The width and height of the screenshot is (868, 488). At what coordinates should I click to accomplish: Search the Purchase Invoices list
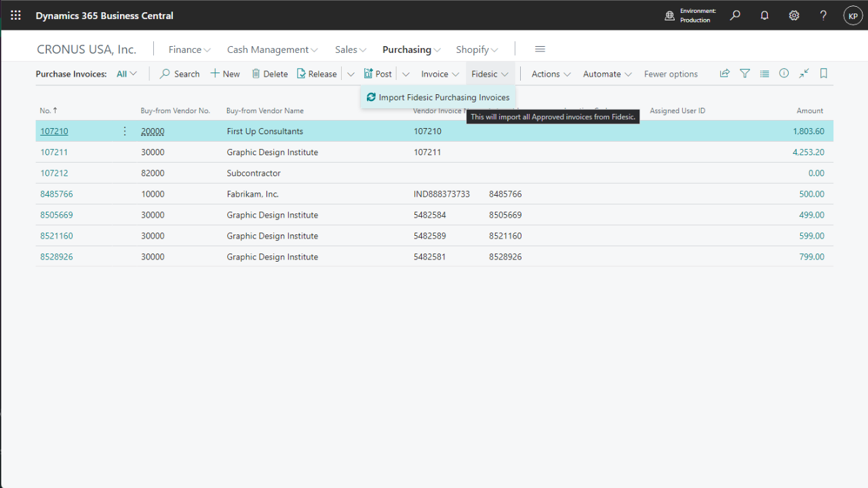point(180,74)
